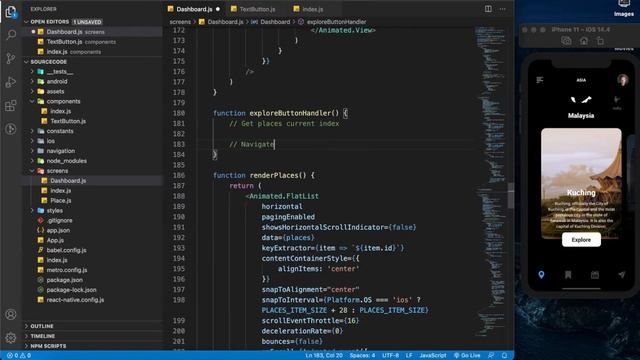The image size is (640, 360).
Task: Click exploreButtonHandler breadcrumb segment
Action: [336, 22]
